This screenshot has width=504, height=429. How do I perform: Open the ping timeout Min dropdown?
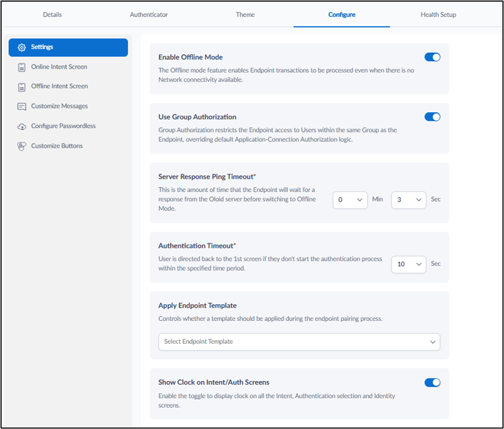pyautogui.click(x=350, y=200)
